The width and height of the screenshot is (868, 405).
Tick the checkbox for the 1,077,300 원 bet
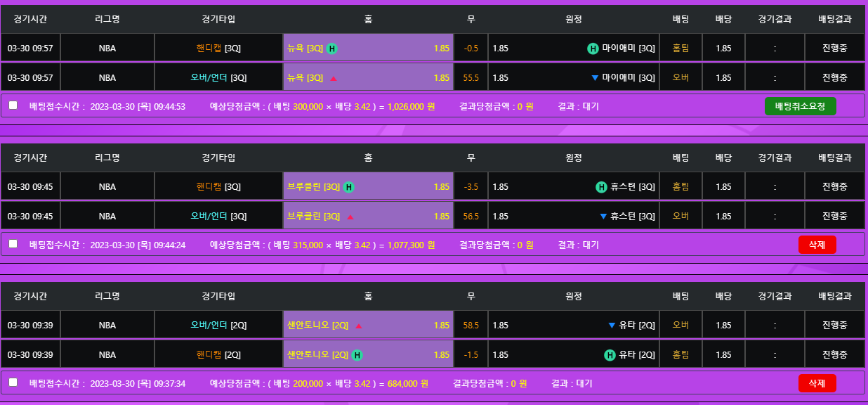(13, 244)
